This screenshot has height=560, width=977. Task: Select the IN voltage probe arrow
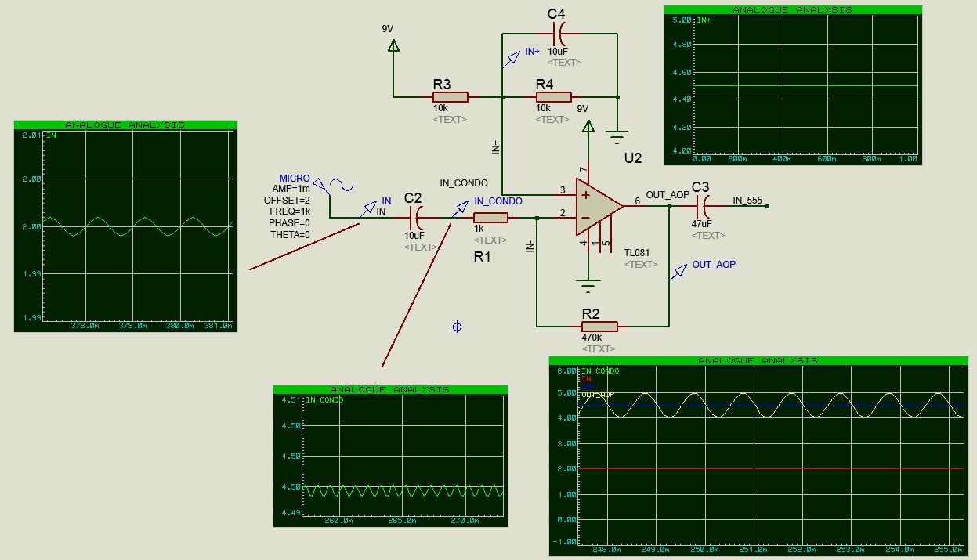[368, 209]
